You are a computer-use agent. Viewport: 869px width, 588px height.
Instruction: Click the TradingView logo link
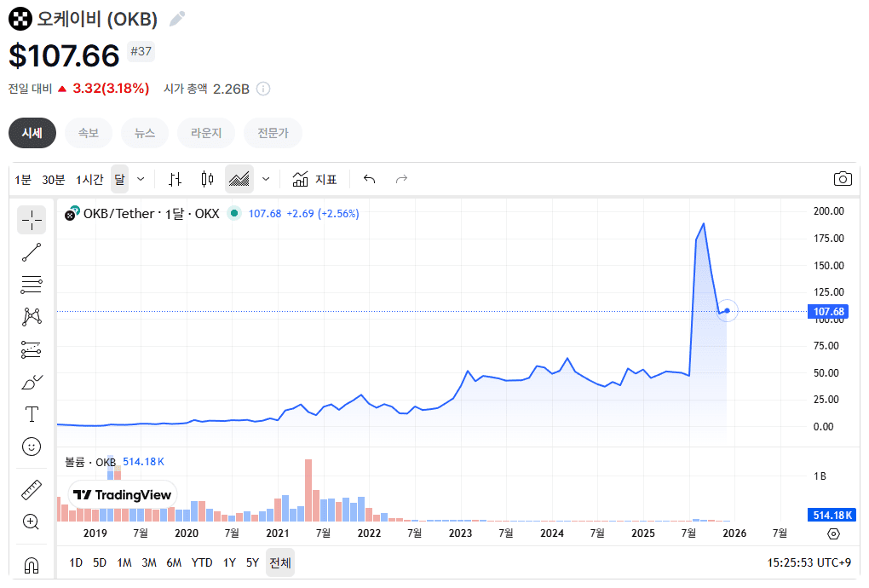tap(123, 494)
